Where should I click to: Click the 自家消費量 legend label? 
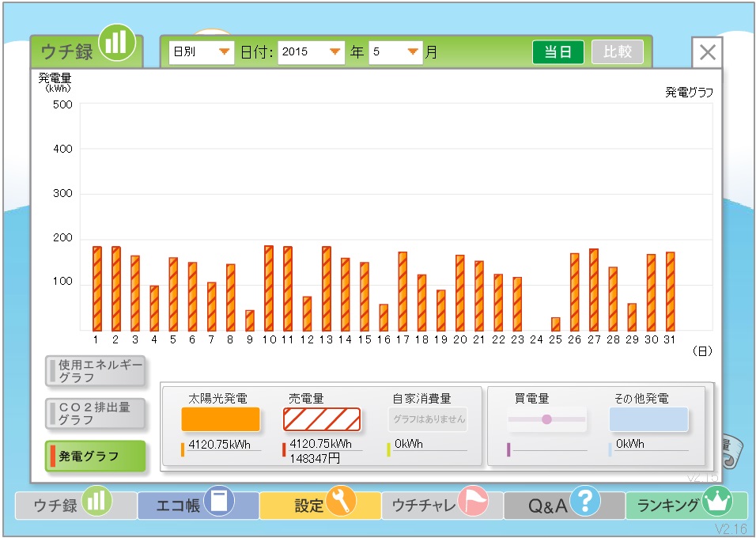(421, 399)
